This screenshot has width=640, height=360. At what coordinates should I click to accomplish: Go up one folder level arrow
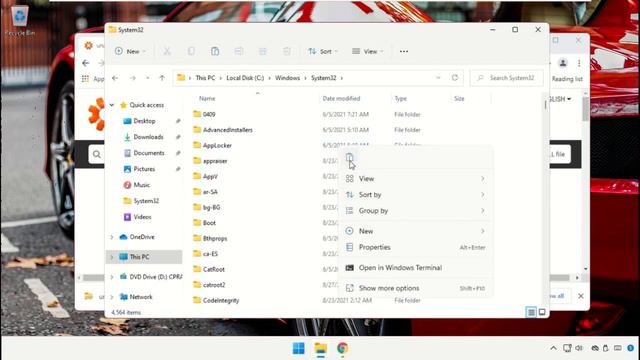pos(162,78)
